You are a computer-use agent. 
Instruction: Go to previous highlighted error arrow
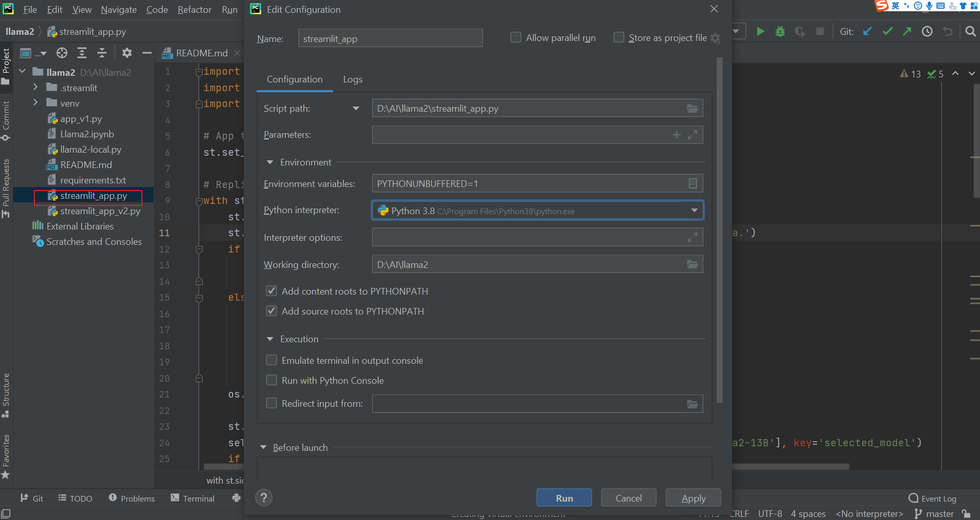pyautogui.click(x=955, y=74)
